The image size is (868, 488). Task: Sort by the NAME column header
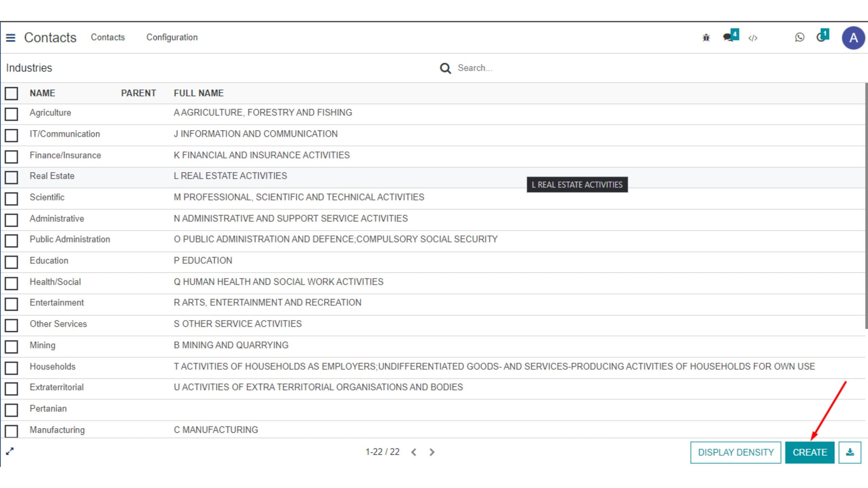pyautogui.click(x=42, y=93)
